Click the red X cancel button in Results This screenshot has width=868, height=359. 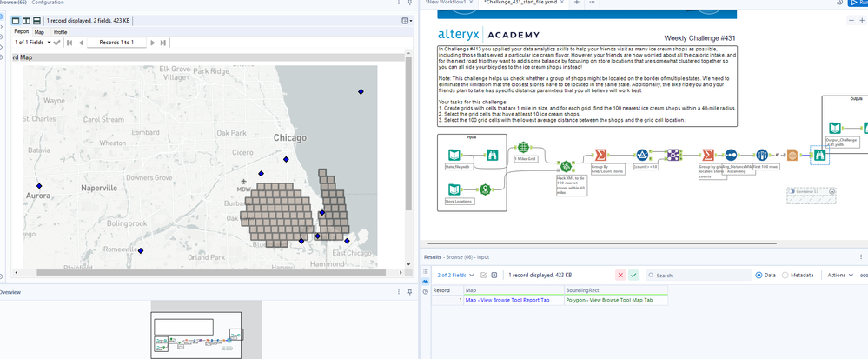[x=620, y=275]
